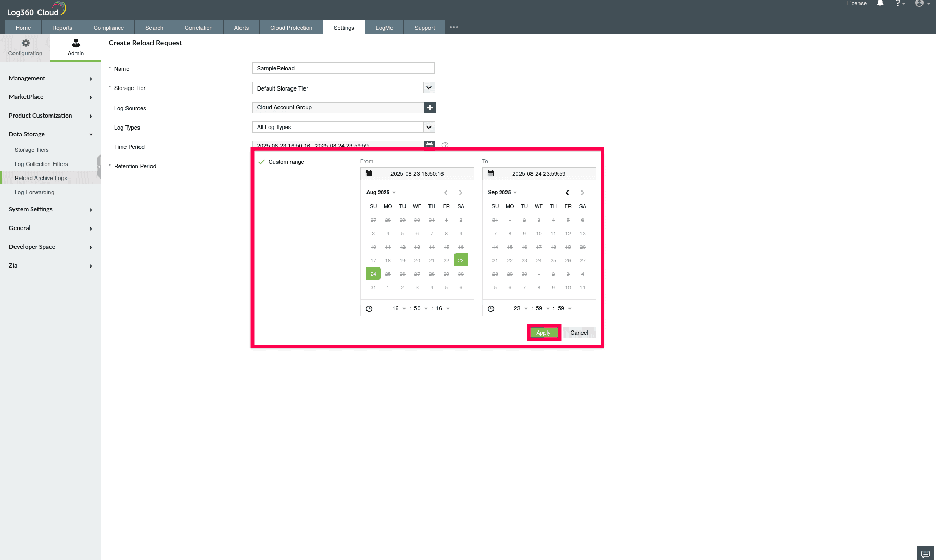
Task: Switch to the LogMe tab
Action: click(384, 28)
